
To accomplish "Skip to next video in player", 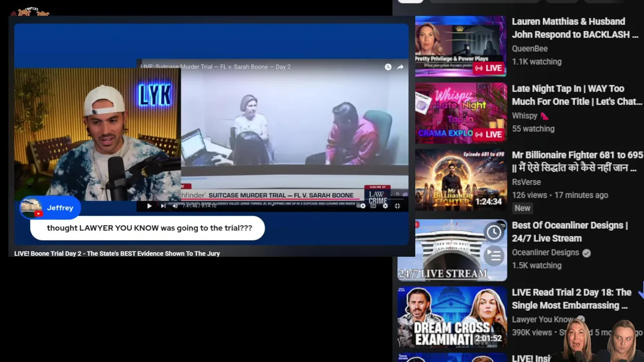I will coord(163,206).
